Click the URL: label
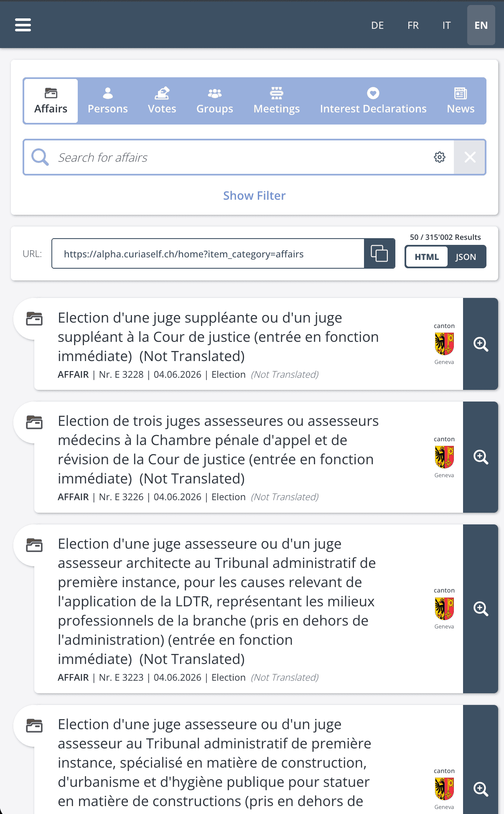The image size is (504, 814). coord(32,254)
